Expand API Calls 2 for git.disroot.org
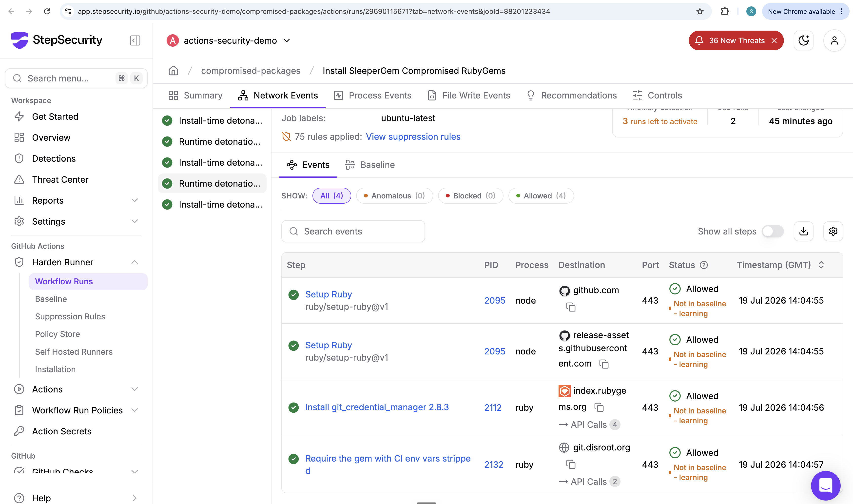Viewport: 853px width, 504px height. point(589,482)
